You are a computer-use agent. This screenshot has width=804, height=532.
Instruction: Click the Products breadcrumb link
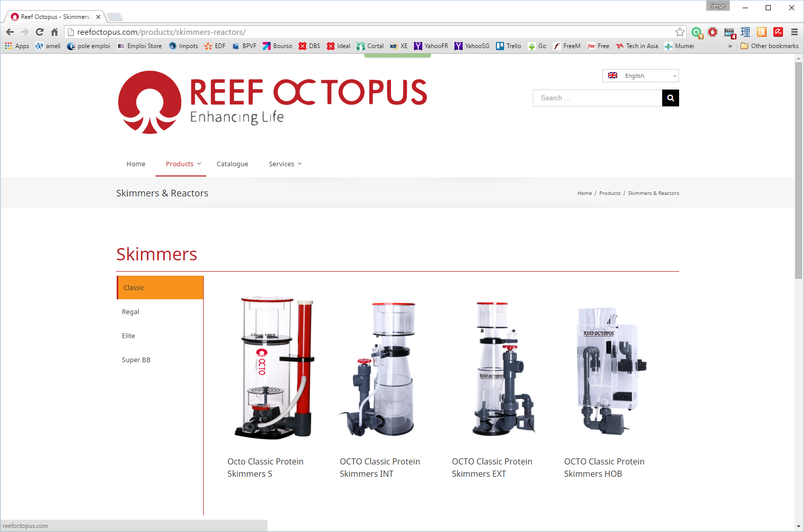[610, 193]
